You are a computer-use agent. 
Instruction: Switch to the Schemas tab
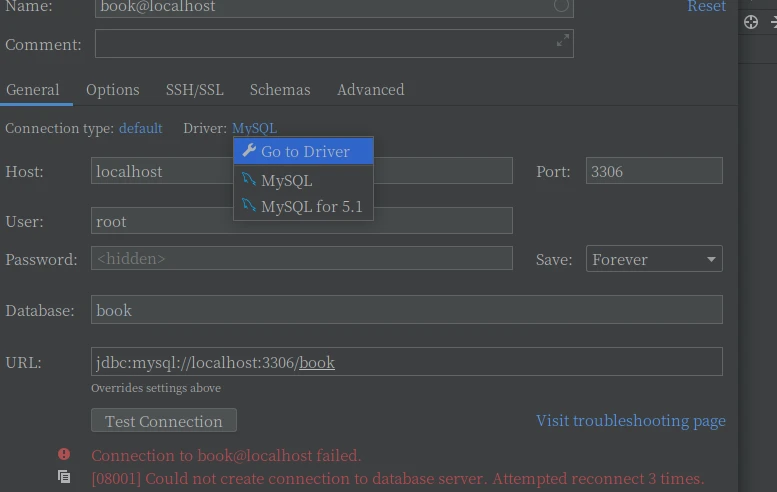[280, 89]
